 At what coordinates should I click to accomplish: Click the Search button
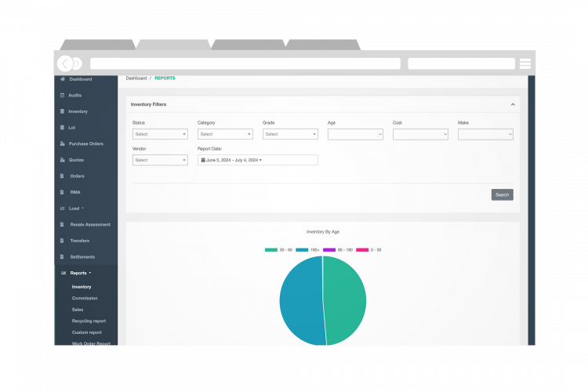(x=502, y=194)
